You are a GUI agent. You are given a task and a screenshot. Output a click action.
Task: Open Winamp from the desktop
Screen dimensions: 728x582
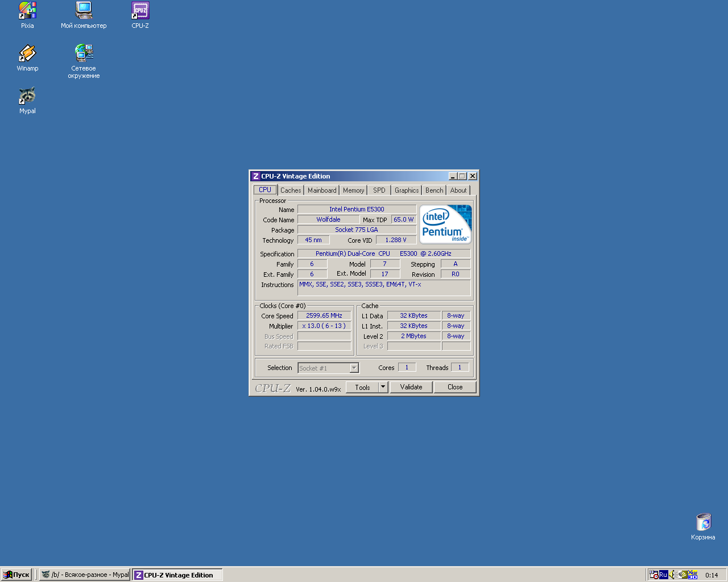pyautogui.click(x=27, y=57)
